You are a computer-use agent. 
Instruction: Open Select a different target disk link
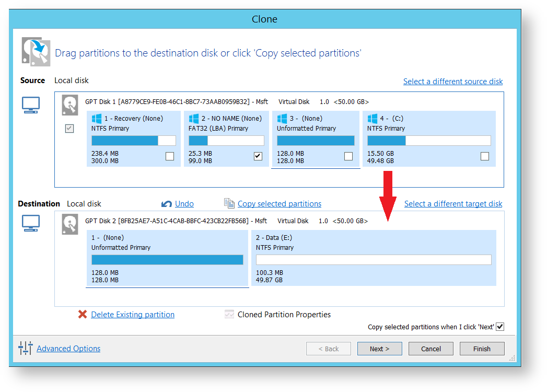coord(453,203)
